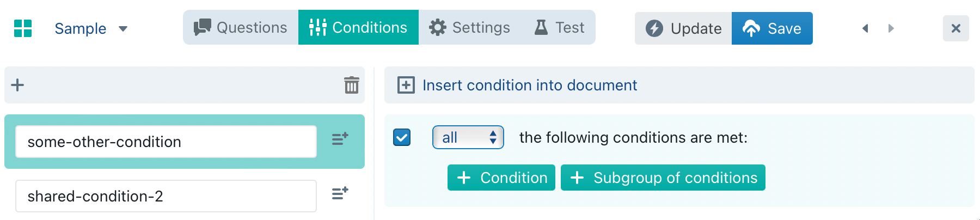
Task: Go to previous item with left arrow
Action: (x=865, y=28)
